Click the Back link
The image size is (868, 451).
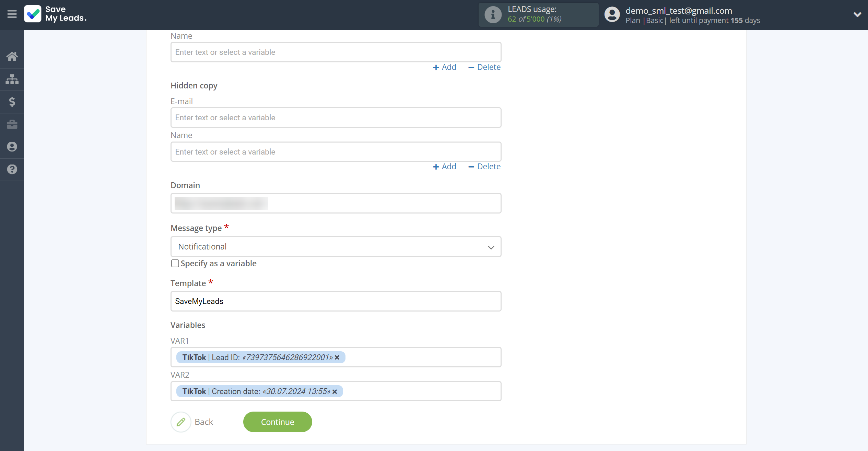pyautogui.click(x=204, y=422)
